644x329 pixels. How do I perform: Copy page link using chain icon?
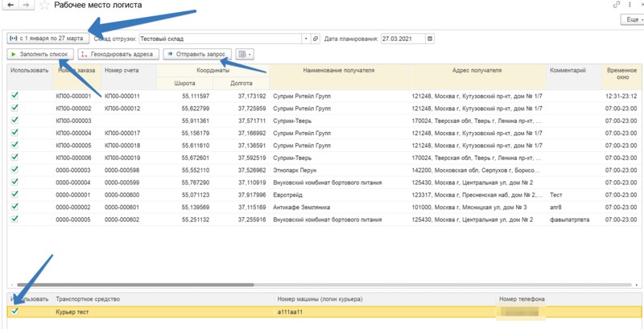click(x=616, y=5)
